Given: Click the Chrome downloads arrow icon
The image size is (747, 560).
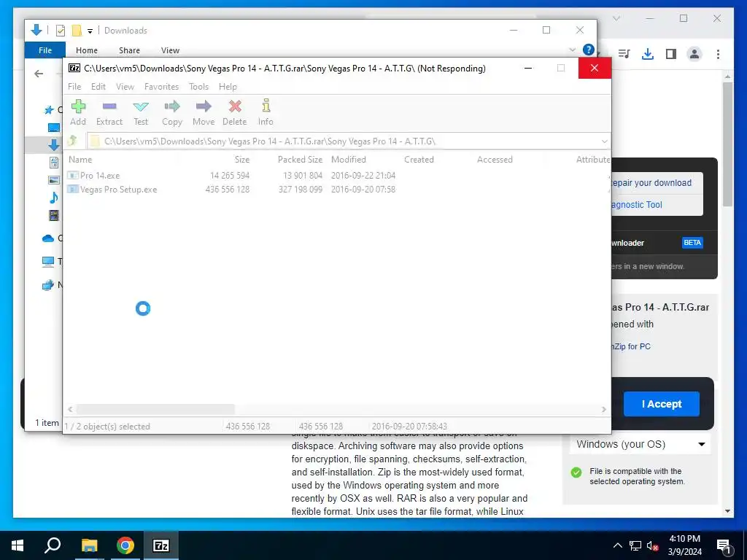Looking at the screenshot, I should pos(648,54).
